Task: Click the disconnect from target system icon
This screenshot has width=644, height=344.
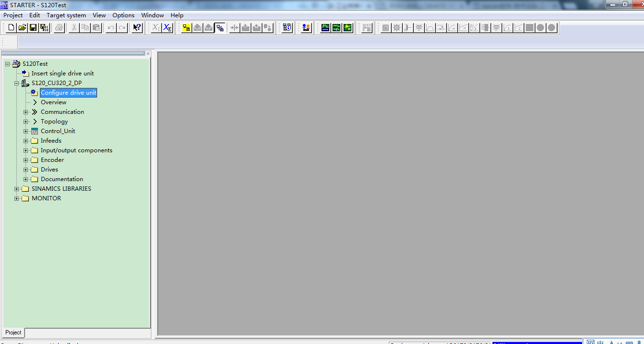Action: click(x=220, y=28)
